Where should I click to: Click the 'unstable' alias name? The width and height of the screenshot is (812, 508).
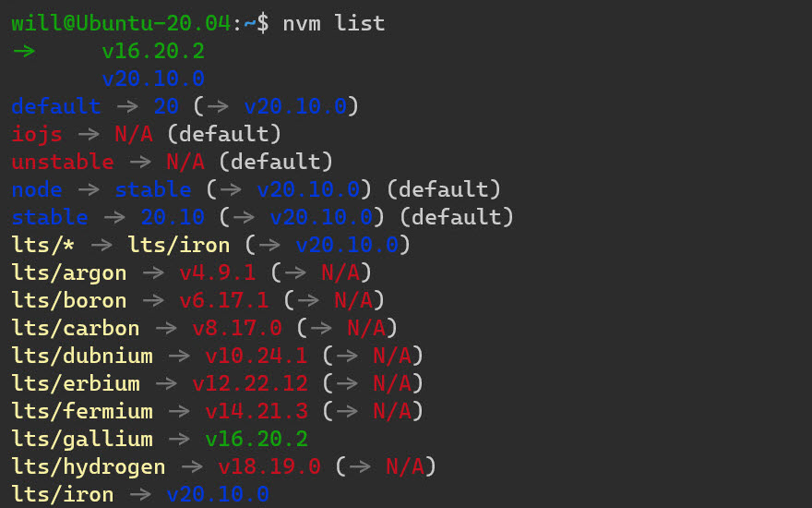[x=63, y=162]
